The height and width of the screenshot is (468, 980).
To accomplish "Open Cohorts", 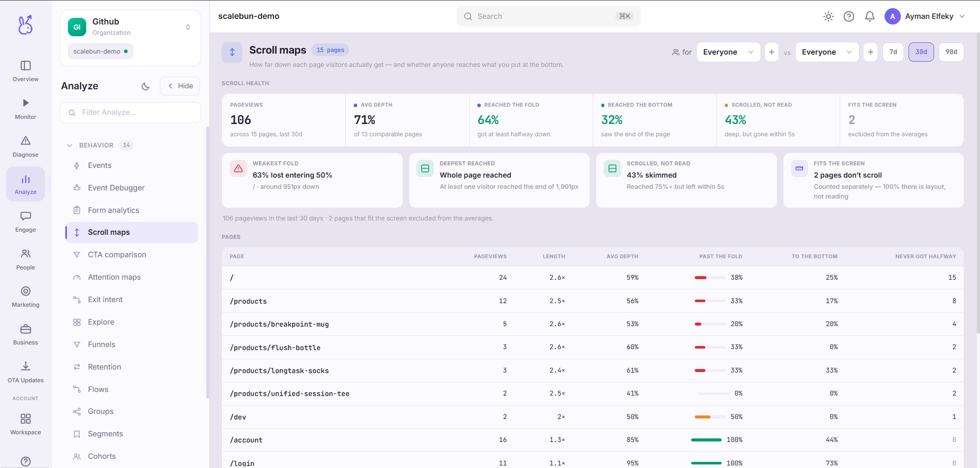I will click(132, 456).
